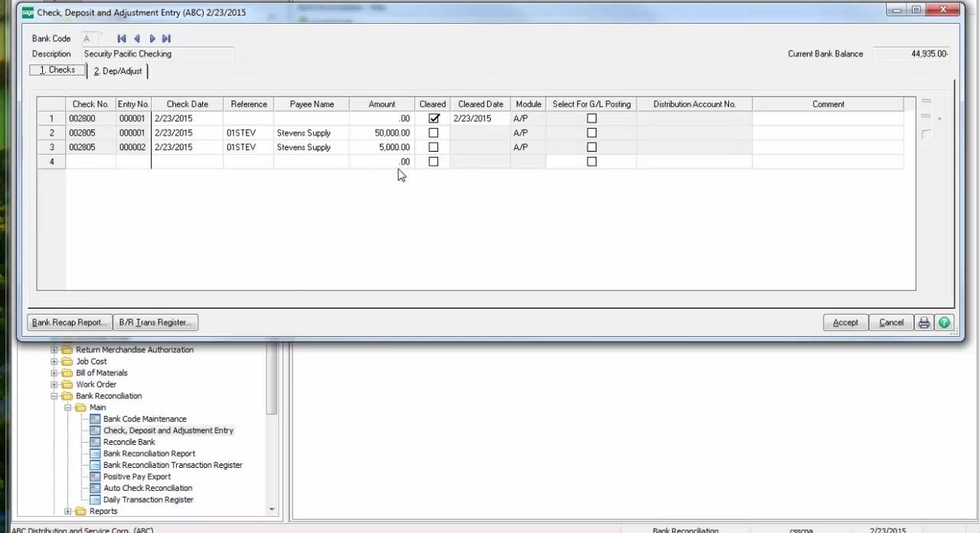Collapse the Bank Reconciliation tree node

click(x=54, y=396)
